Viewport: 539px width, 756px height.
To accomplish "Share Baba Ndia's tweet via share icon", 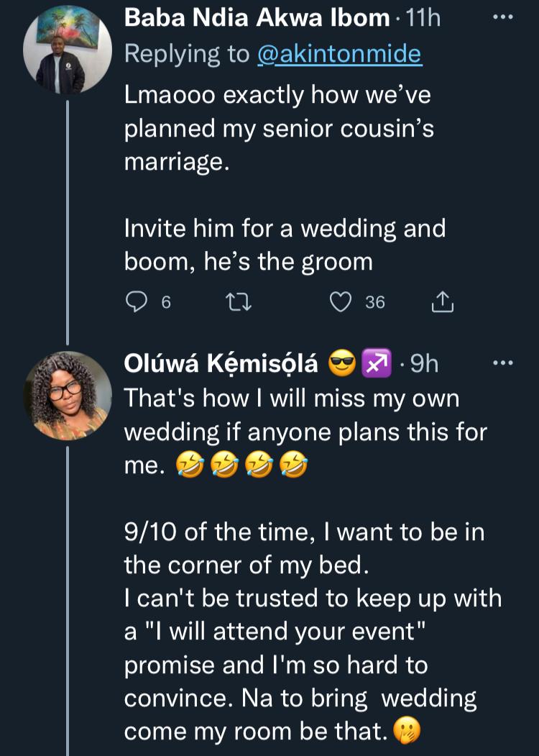I will (x=443, y=303).
